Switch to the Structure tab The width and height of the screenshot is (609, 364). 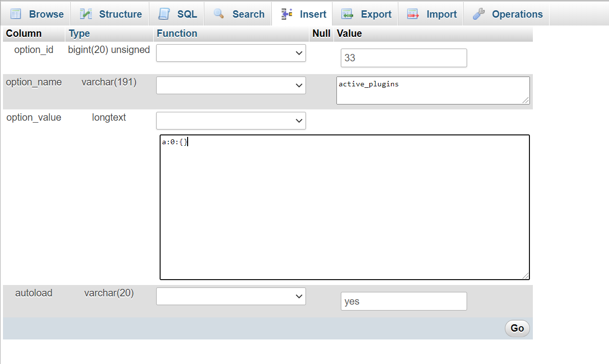(111, 14)
